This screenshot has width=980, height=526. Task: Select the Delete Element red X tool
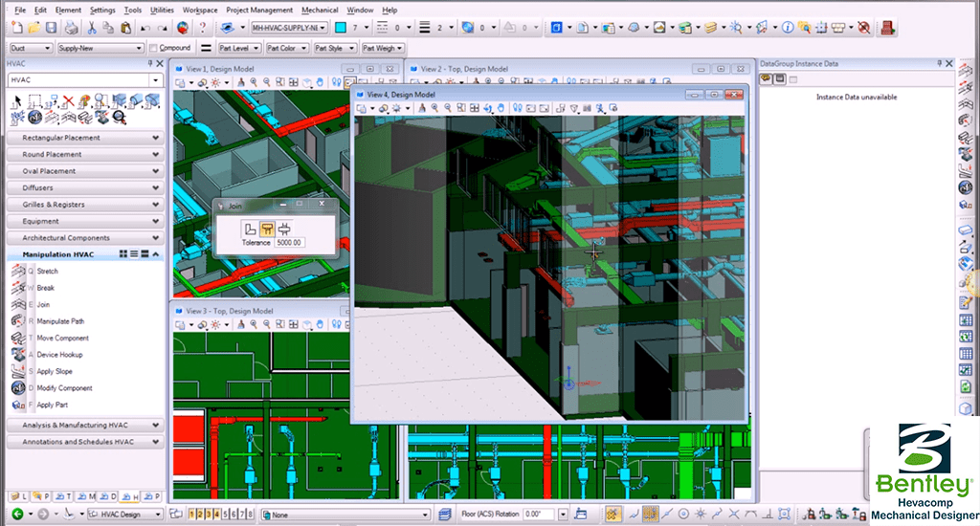[x=68, y=101]
